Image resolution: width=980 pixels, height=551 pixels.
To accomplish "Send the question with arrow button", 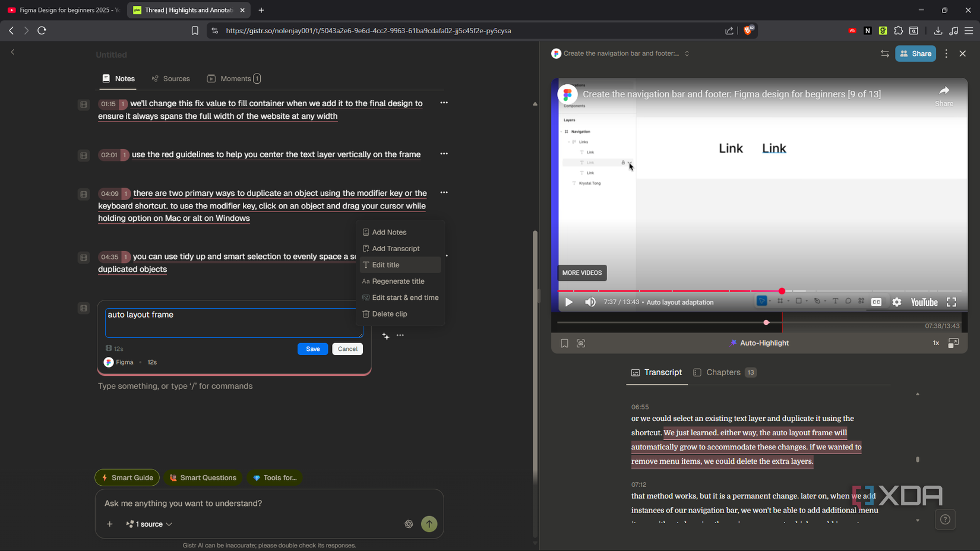I will pos(429,524).
